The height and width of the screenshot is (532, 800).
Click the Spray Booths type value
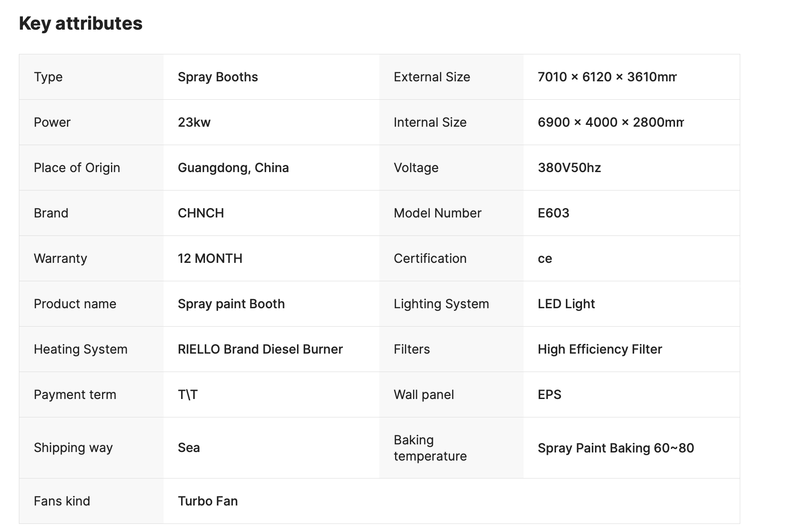(x=218, y=77)
